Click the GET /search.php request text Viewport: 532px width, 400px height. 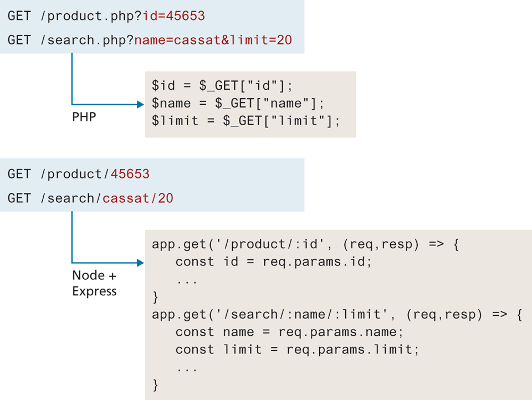(71, 40)
